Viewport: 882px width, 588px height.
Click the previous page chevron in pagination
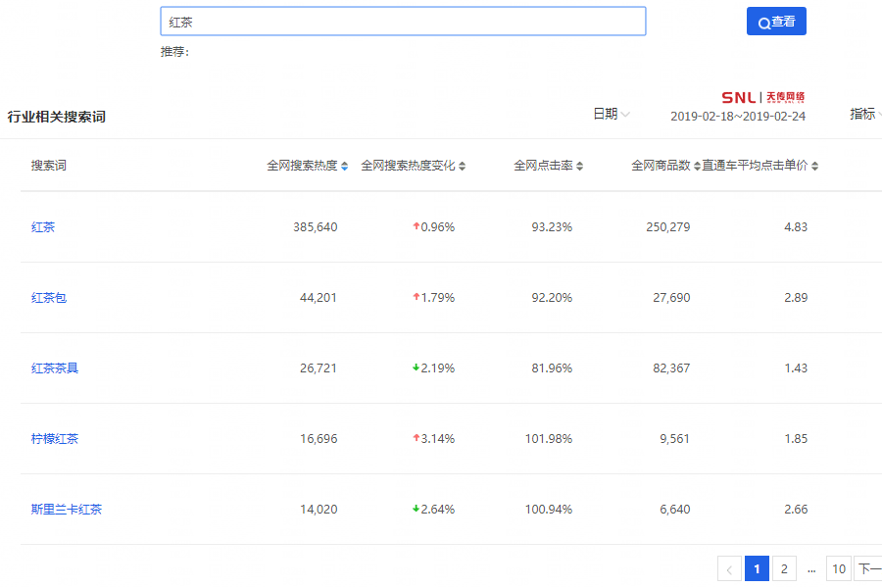(x=729, y=568)
